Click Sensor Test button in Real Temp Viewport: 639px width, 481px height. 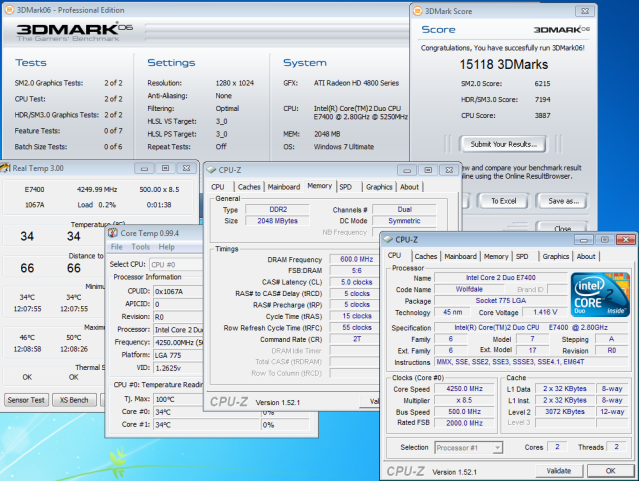tap(26, 400)
